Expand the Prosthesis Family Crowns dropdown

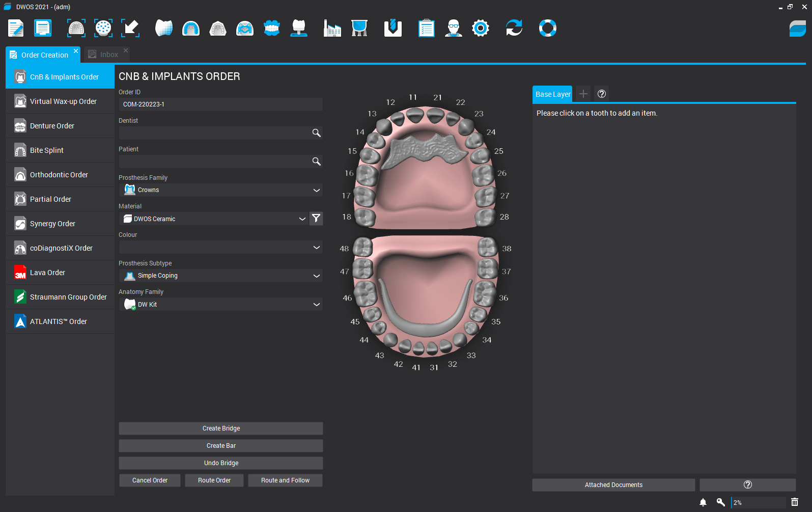pyautogui.click(x=221, y=190)
